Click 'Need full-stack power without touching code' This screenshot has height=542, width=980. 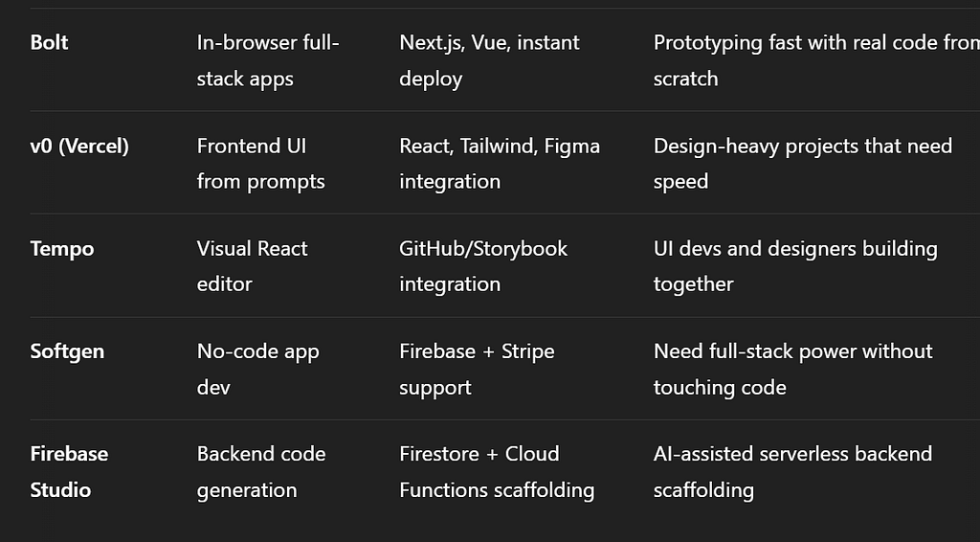(792, 369)
